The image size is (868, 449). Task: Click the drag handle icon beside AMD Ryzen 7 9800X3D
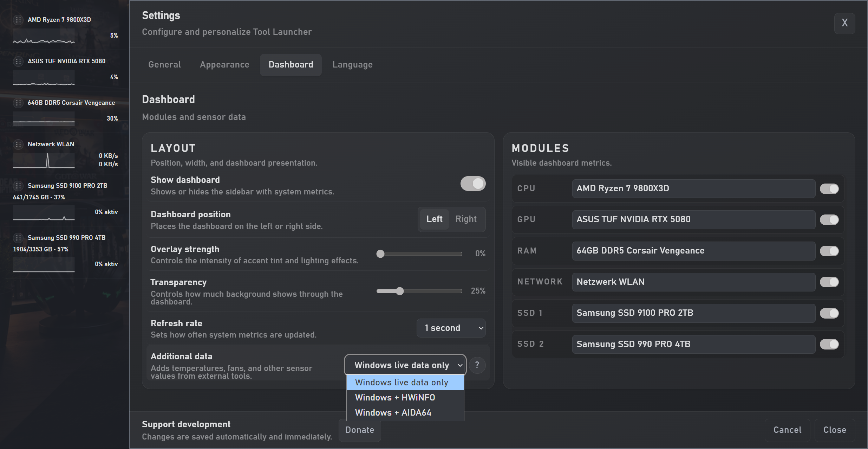coord(18,20)
